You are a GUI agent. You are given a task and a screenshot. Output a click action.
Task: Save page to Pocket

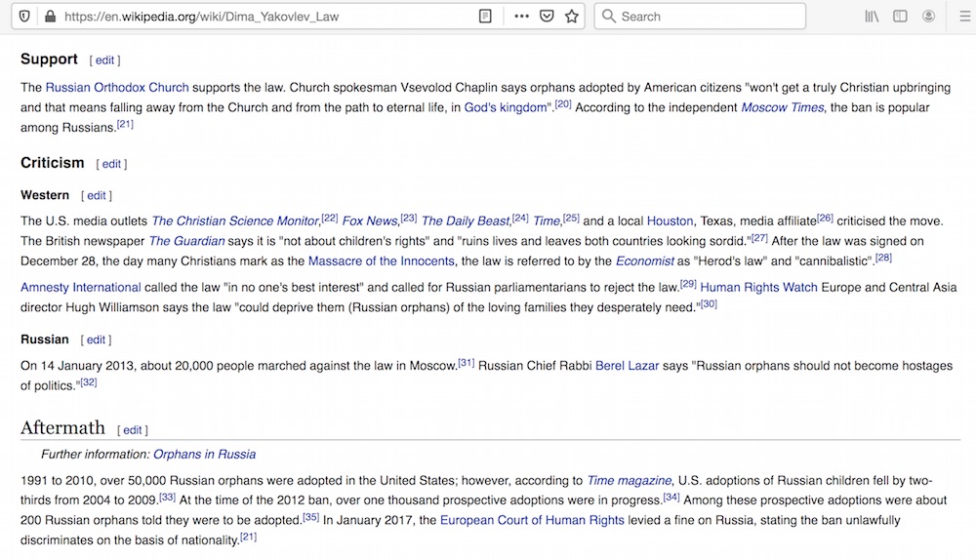(548, 17)
